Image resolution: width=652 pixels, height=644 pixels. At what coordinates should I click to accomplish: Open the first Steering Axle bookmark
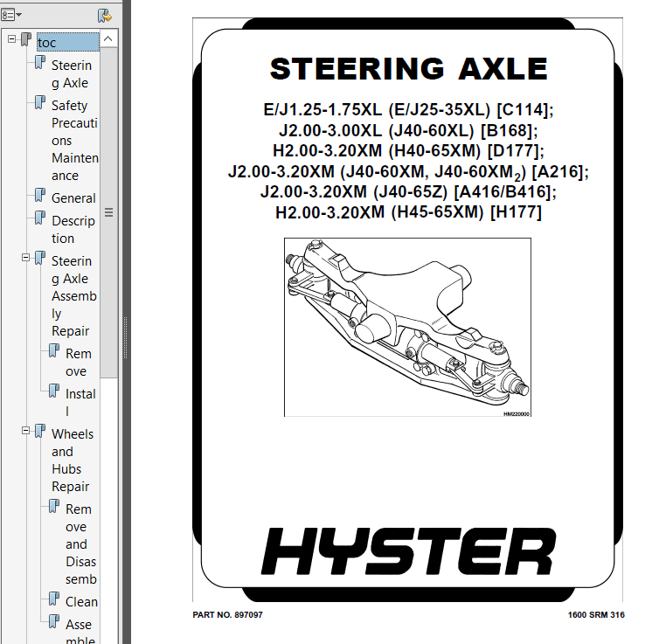(72, 74)
